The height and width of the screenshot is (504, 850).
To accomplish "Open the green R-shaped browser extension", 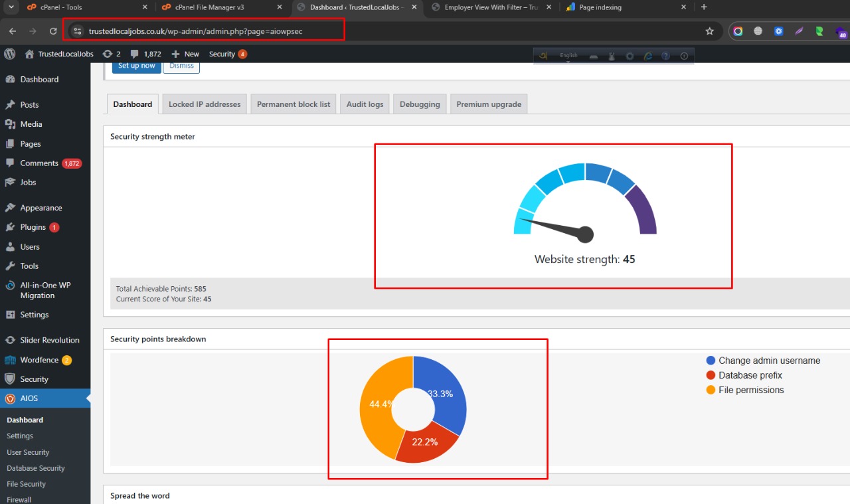I will (x=819, y=31).
